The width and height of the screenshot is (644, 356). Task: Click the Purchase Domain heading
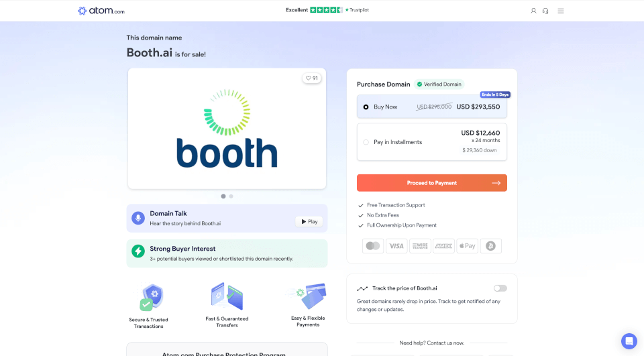pos(383,84)
